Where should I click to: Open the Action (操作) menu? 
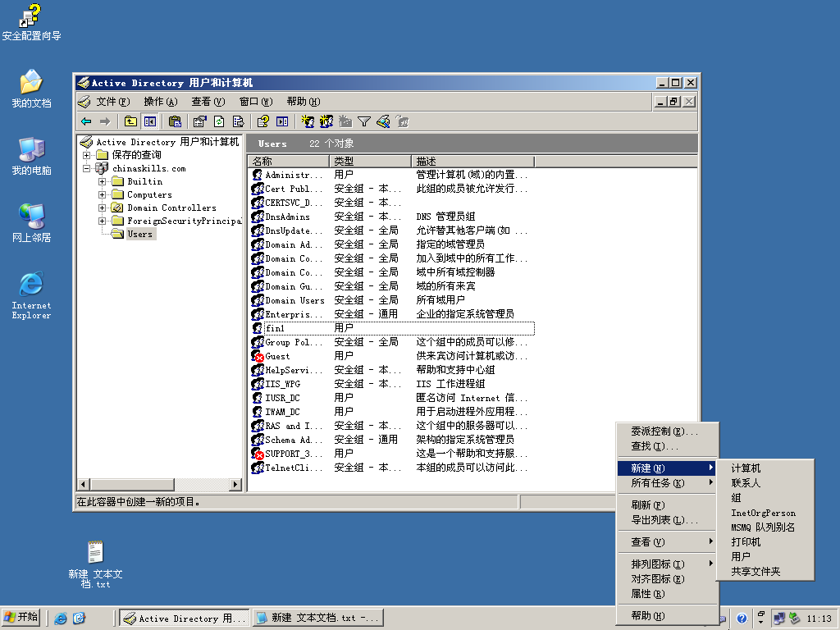[x=160, y=101]
